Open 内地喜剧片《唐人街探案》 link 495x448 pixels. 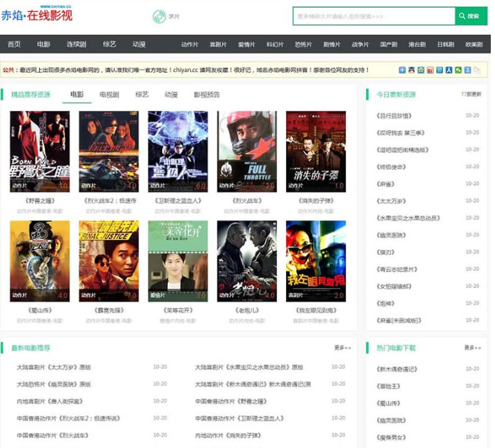click(x=50, y=401)
